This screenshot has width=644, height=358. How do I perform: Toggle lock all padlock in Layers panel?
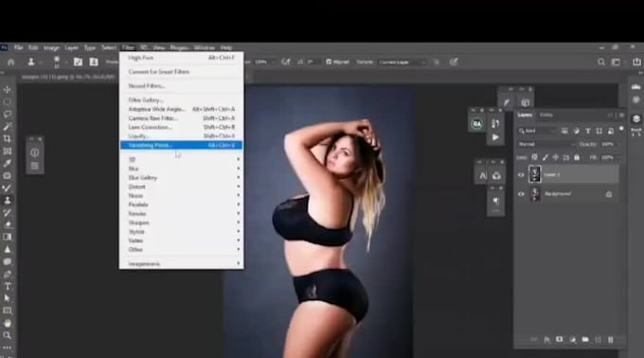pyautogui.click(x=577, y=157)
